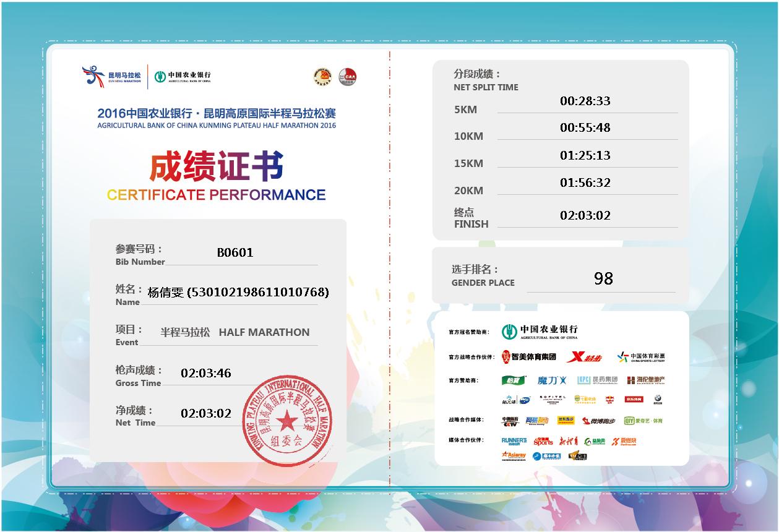Click the CCTV sports media logo
Viewport: 779px width, 532px height.
tap(509, 421)
